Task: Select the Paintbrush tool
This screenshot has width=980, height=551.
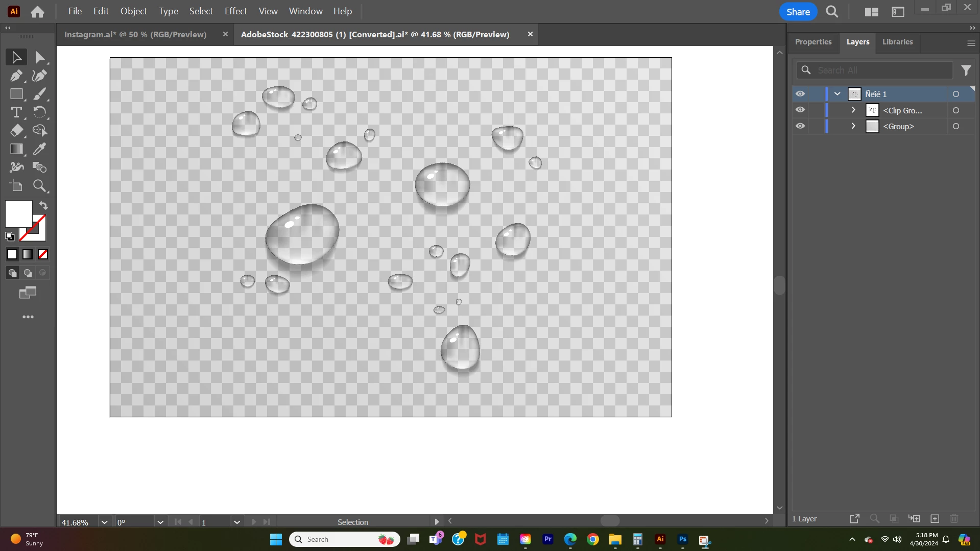Action: click(39, 94)
